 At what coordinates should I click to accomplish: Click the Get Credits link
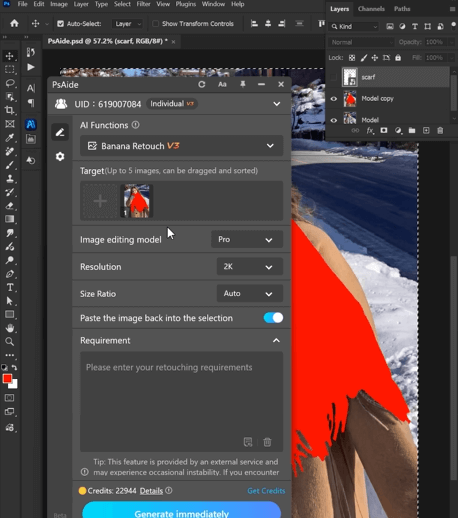(x=266, y=491)
